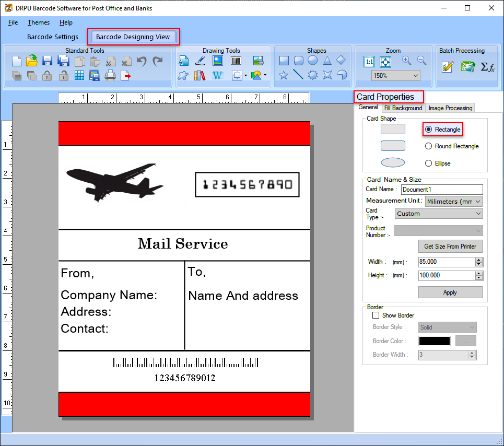Enable the Show Border checkbox
504x446 pixels.
(376, 315)
